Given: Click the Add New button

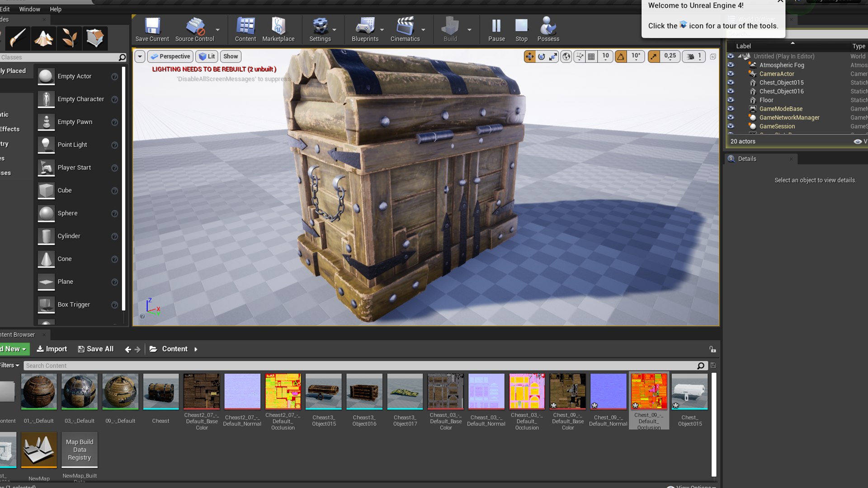Looking at the screenshot, I should pos(14,349).
